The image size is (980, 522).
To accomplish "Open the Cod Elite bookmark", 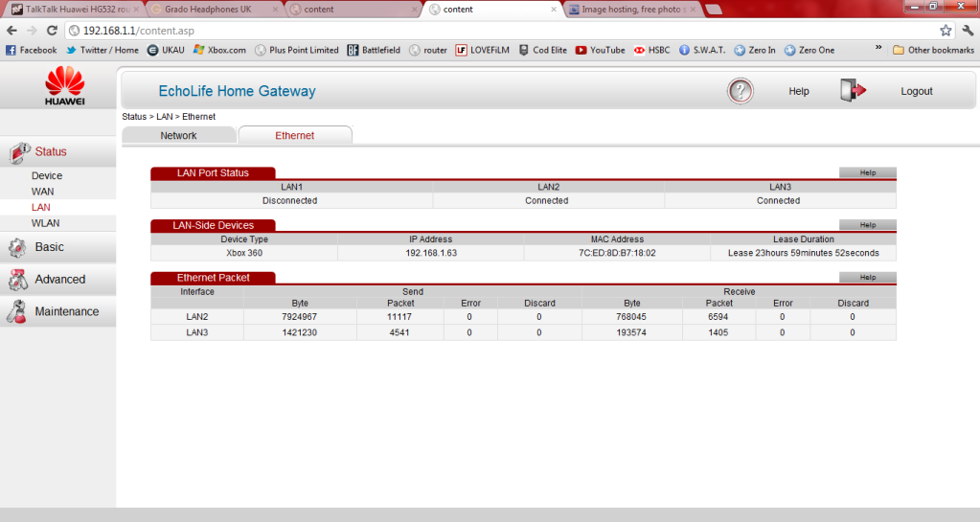I will (x=542, y=50).
